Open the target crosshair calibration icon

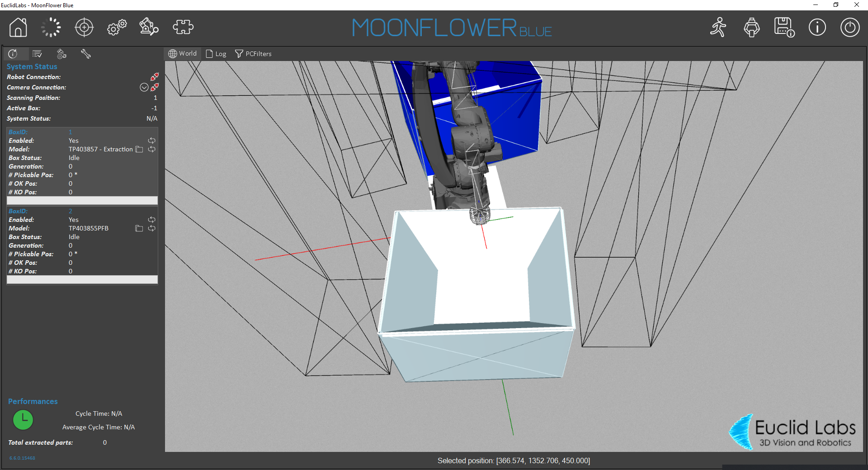click(x=84, y=27)
